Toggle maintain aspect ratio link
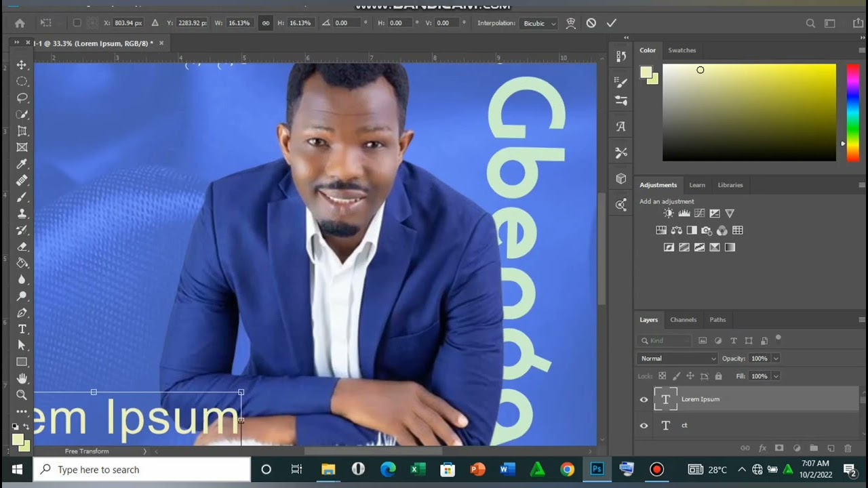 coord(266,23)
